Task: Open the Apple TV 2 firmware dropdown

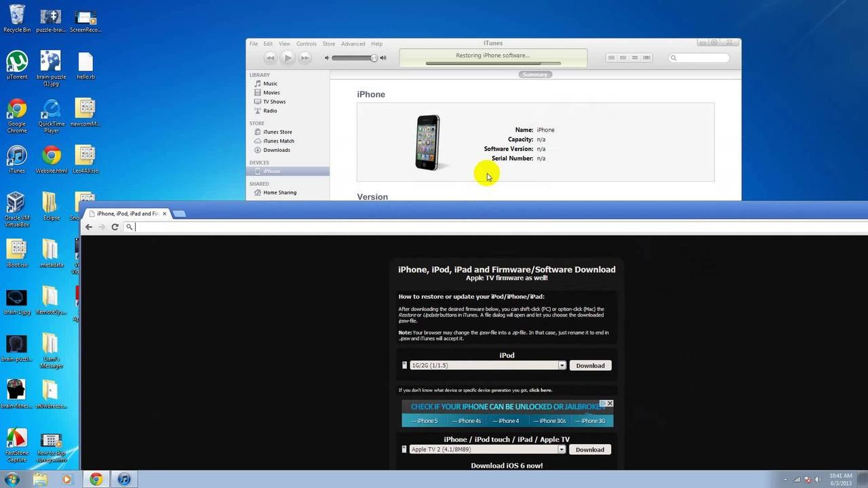Action: 488,449
